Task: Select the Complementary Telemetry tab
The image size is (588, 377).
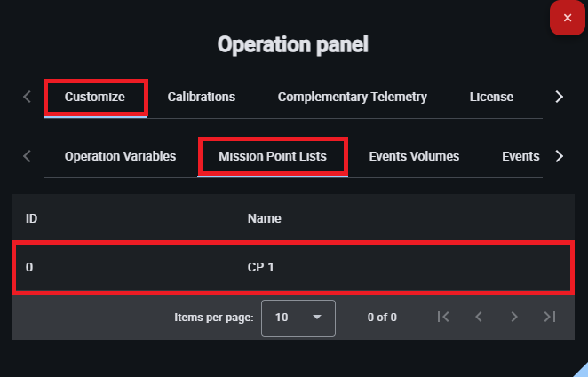Action: pyautogui.click(x=353, y=97)
